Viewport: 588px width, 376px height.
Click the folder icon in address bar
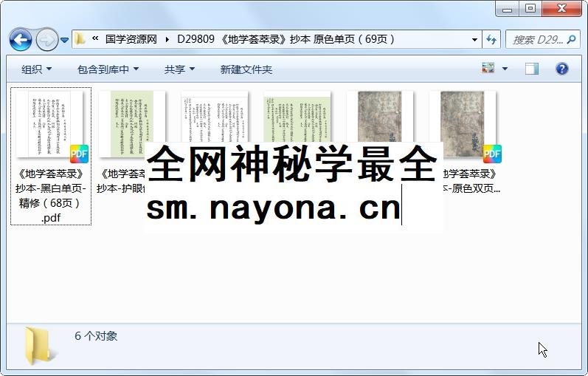tap(80, 39)
